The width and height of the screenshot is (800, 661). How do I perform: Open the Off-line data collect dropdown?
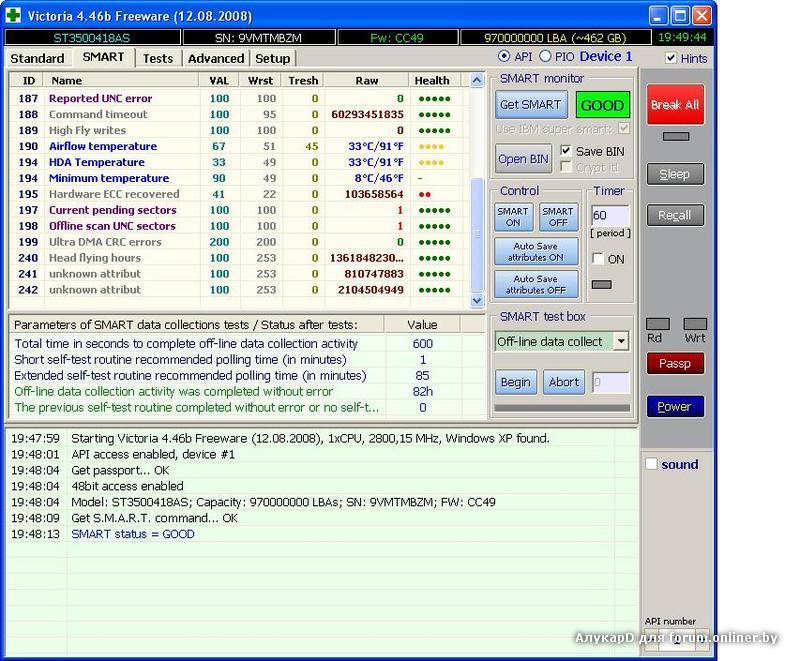(621, 341)
